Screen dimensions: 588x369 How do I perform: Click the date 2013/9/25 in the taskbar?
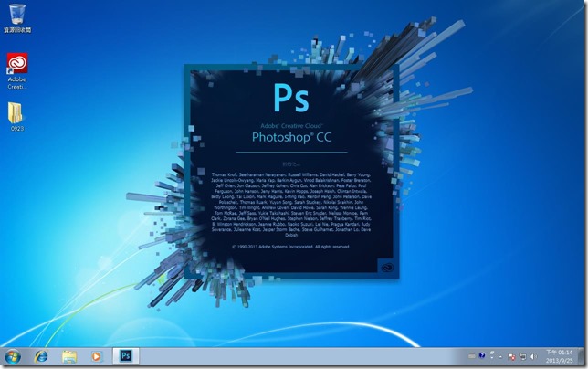pyautogui.click(x=560, y=361)
